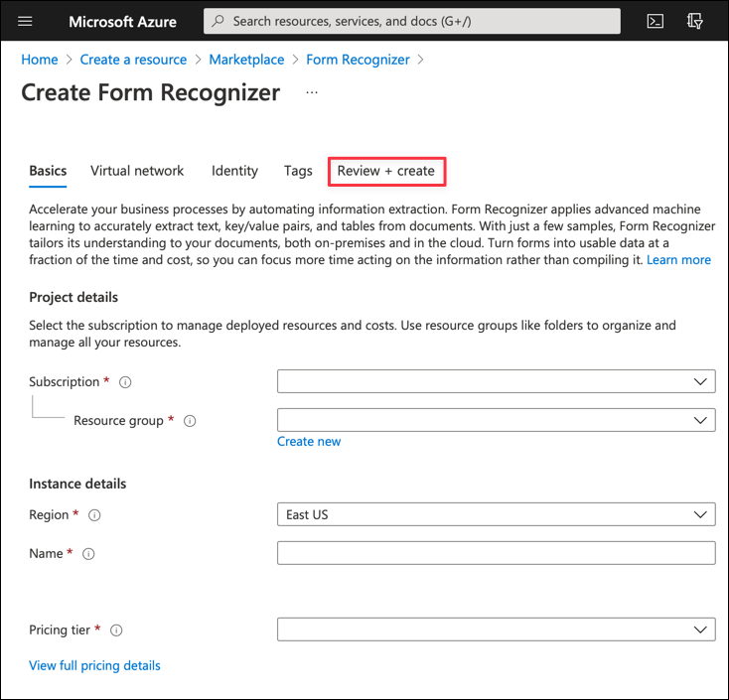Focus the Name input field
Image resolution: width=729 pixels, height=700 pixels.
tap(496, 553)
